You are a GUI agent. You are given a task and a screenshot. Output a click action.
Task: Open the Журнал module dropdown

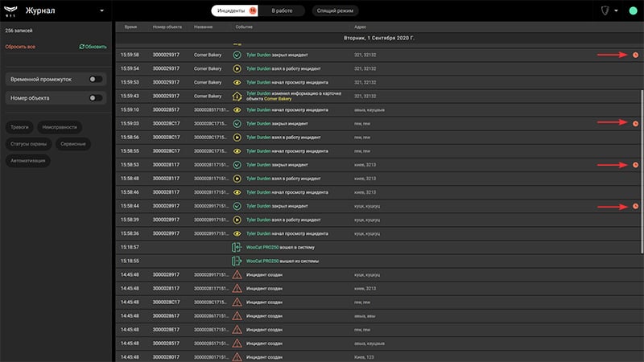(102, 10)
